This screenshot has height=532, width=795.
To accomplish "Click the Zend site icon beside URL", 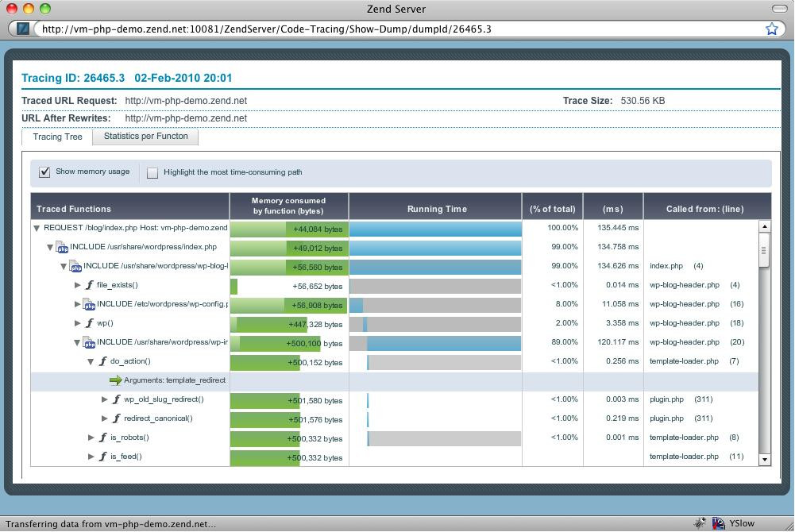I will (x=23, y=29).
